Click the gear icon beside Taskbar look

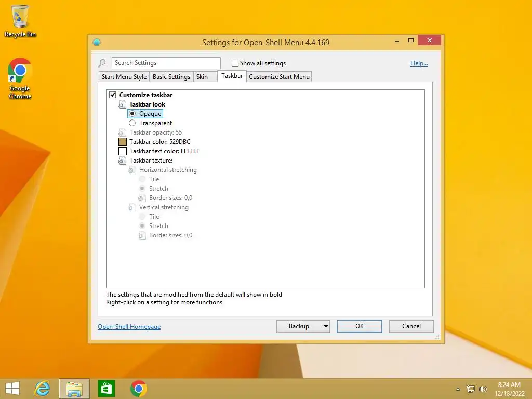(122, 104)
